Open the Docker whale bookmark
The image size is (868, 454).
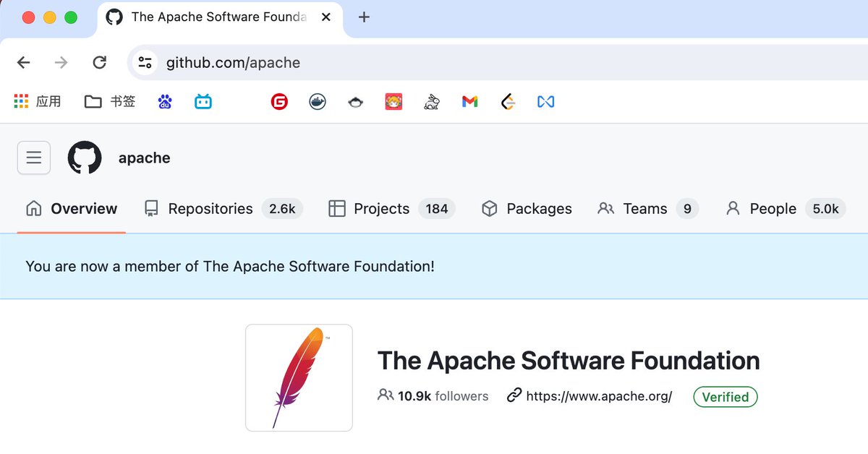(318, 102)
